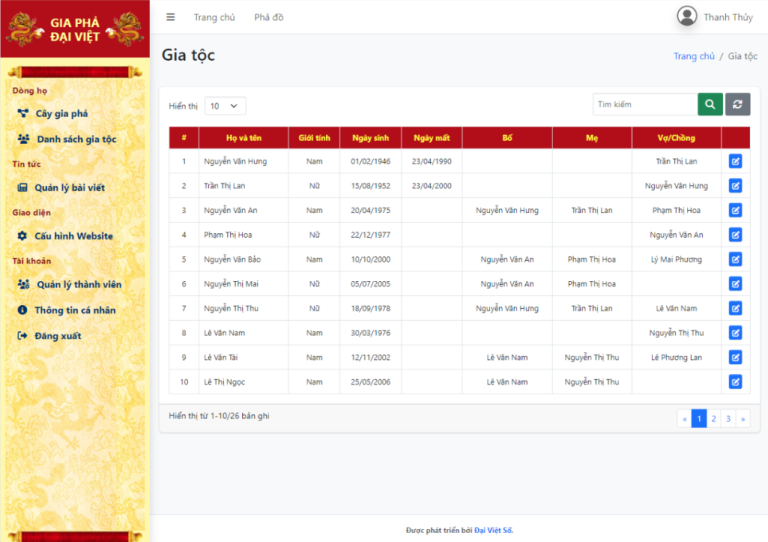768x542 pixels.
Task: Click the green search button
Action: 710,105
